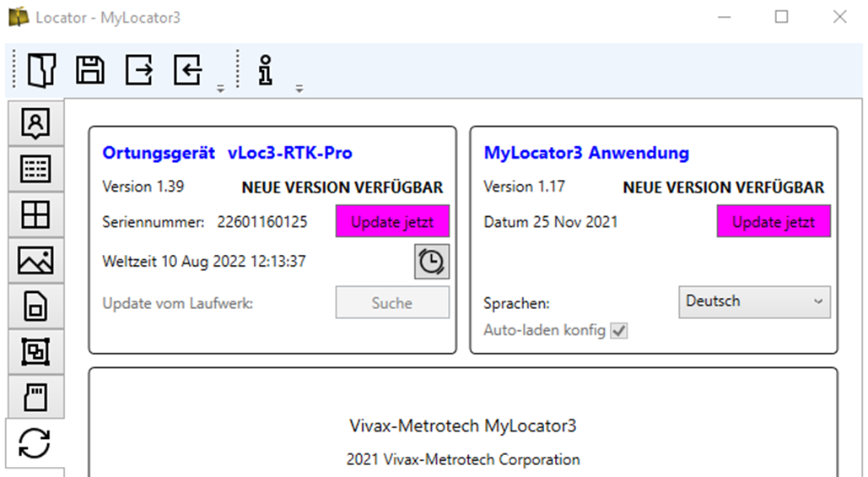Click the Ortungsgerät heading
868x477 pixels.
pos(159,154)
